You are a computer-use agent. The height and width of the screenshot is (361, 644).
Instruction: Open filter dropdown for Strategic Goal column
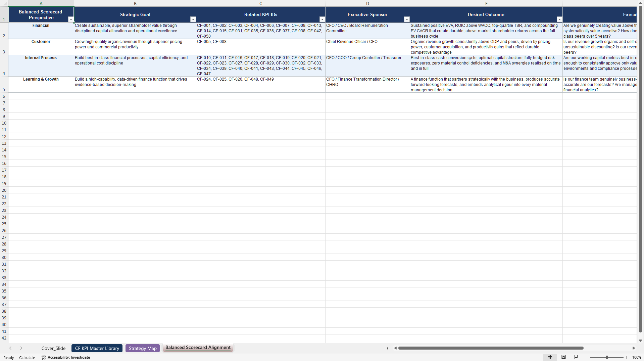click(x=193, y=19)
